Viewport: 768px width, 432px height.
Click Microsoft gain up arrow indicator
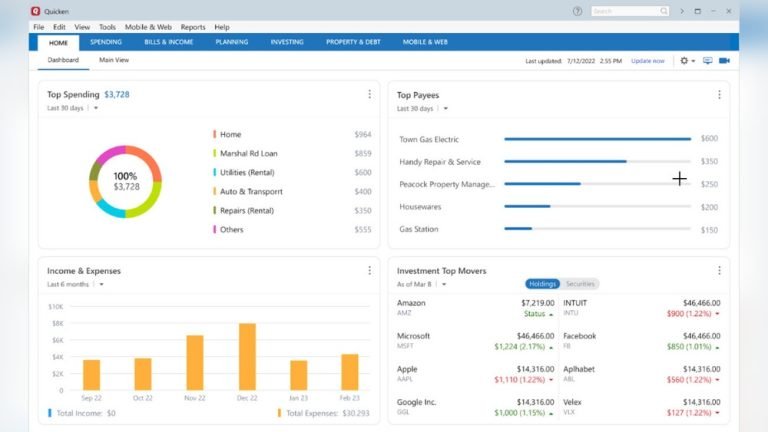pyautogui.click(x=551, y=347)
